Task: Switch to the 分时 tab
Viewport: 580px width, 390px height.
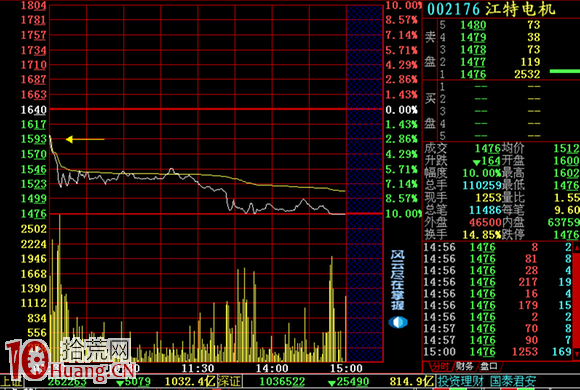Action: click(440, 367)
